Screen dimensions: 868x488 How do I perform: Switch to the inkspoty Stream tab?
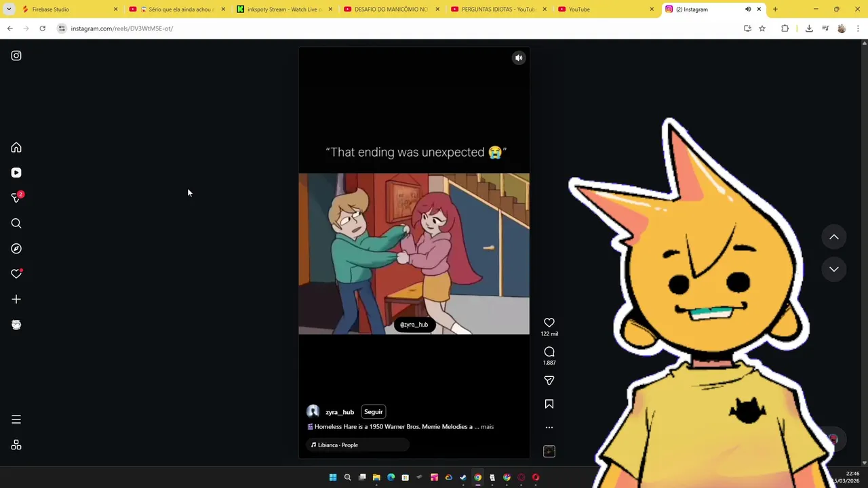click(x=283, y=9)
